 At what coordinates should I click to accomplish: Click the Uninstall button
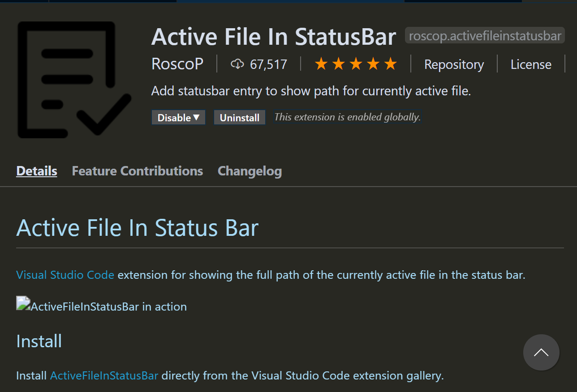240,118
